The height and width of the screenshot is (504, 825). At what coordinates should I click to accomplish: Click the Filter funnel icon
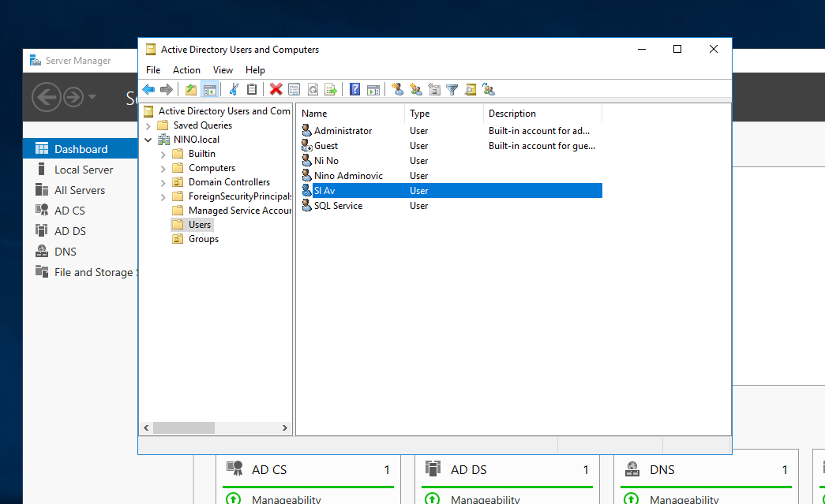click(452, 89)
